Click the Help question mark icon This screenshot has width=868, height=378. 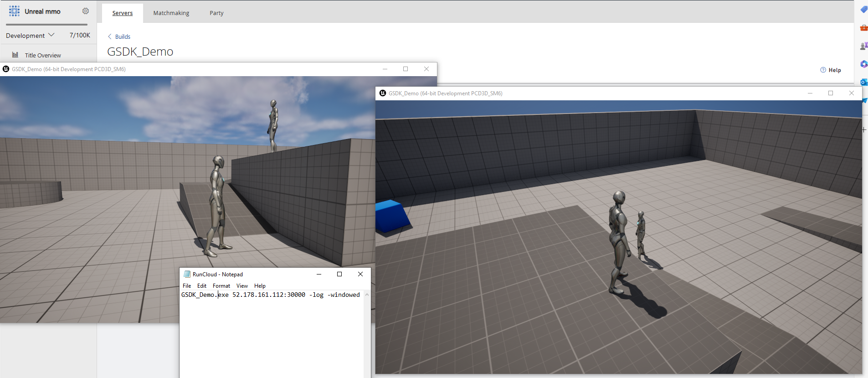[x=823, y=70]
